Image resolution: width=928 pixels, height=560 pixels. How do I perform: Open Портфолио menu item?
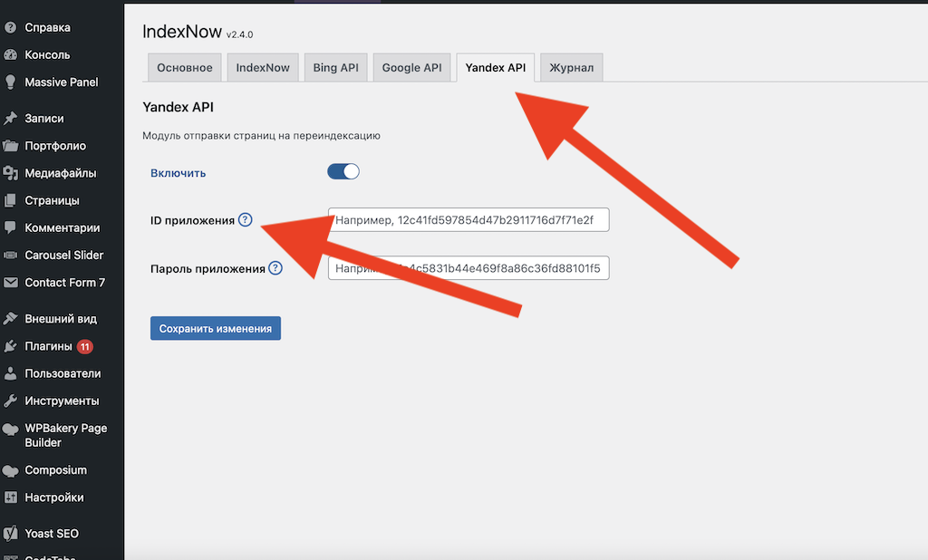point(55,146)
